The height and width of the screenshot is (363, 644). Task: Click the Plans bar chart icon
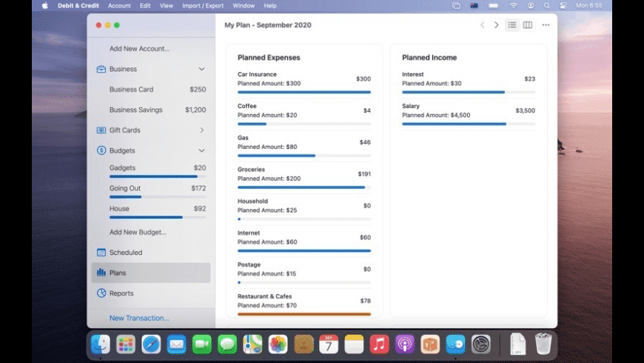point(101,273)
